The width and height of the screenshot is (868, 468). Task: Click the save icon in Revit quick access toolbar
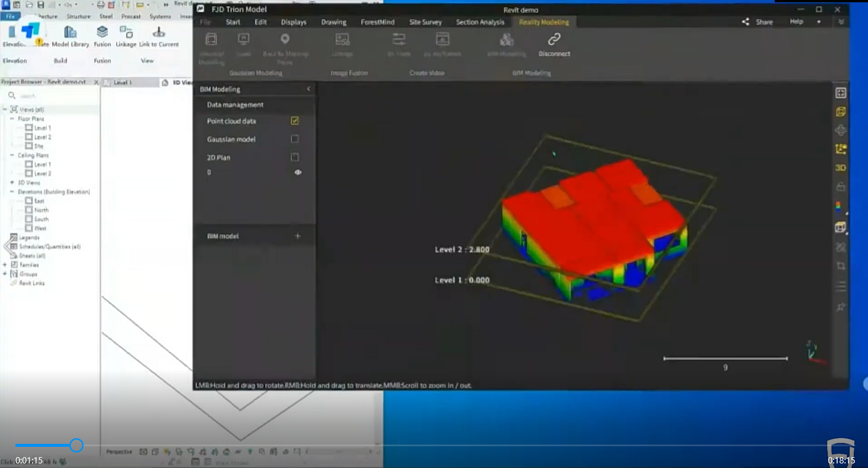point(41,5)
